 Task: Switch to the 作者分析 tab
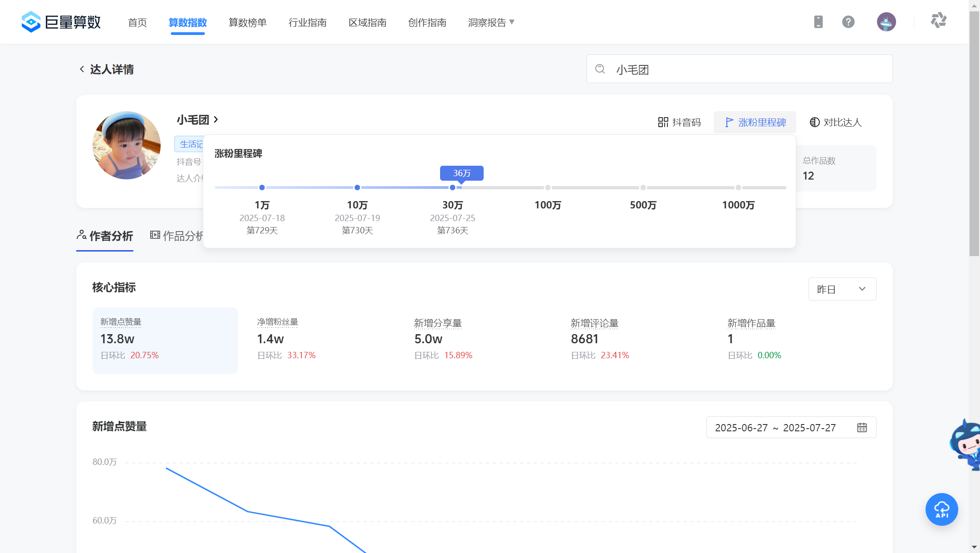[105, 236]
